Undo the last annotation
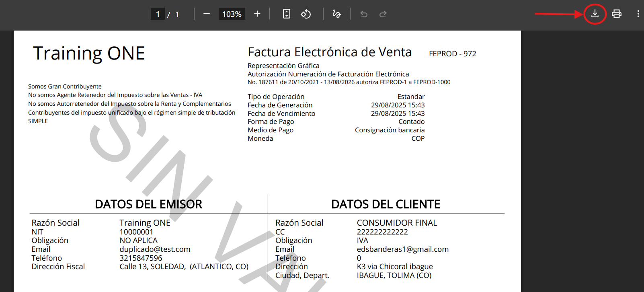This screenshot has height=292, width=644. 364,14
